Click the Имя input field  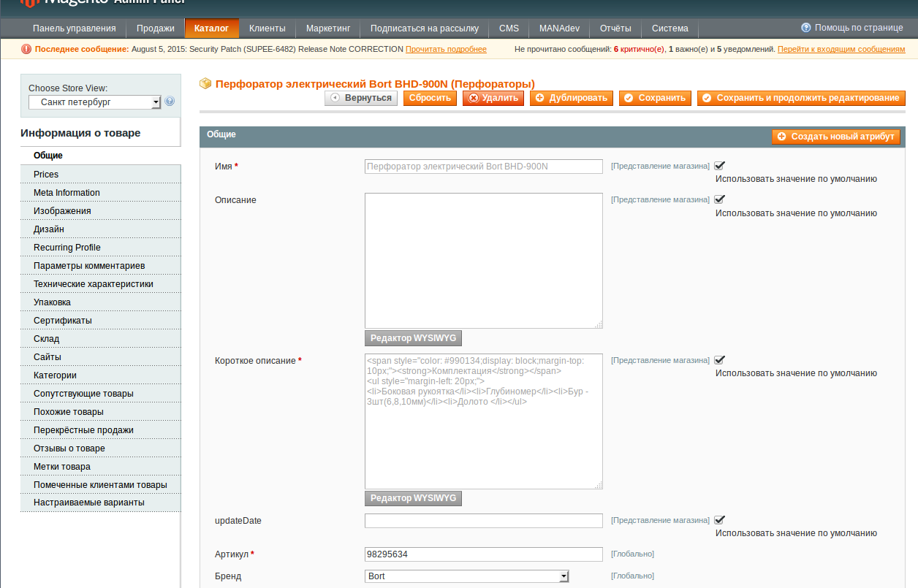point(484,167)
